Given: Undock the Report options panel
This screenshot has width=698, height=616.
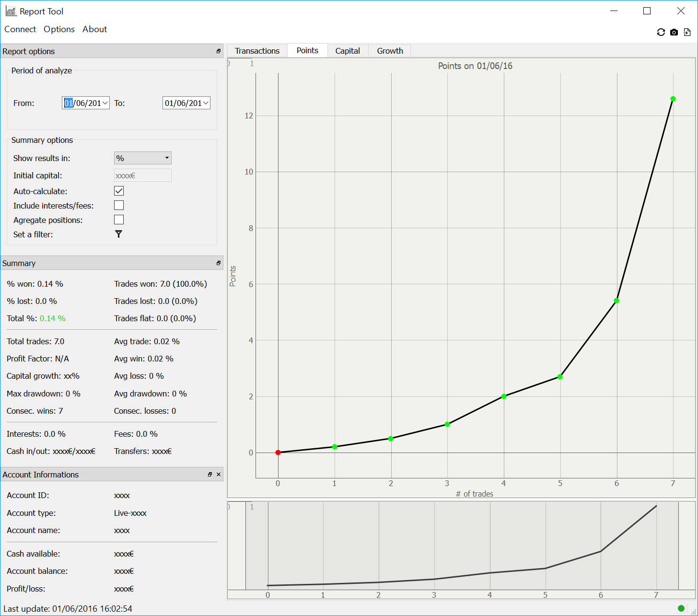Looking at the screenshot, I should point(219,51).
